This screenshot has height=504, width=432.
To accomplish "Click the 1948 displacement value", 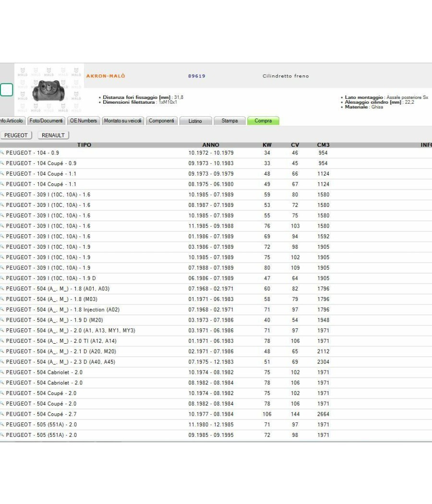I will pos(324,320).
